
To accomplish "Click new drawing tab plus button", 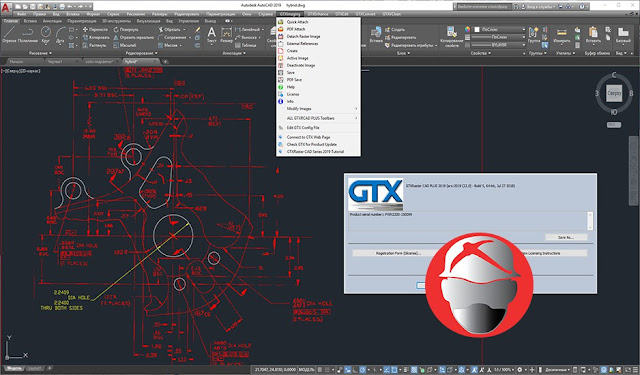I will [x=166, y=62].
